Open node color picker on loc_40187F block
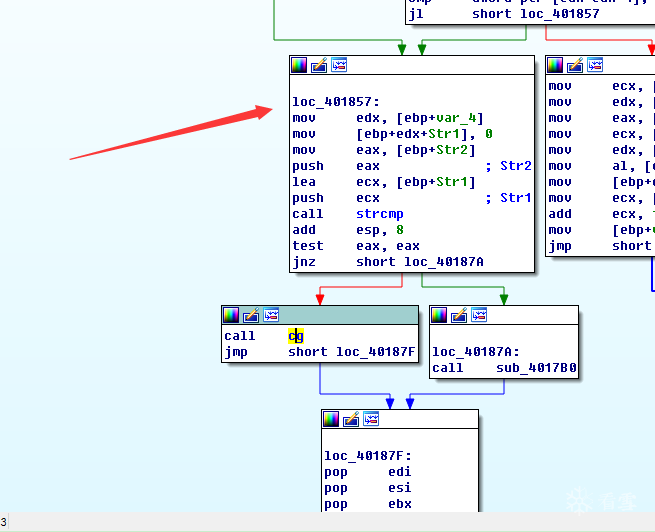 pos(331,419)
